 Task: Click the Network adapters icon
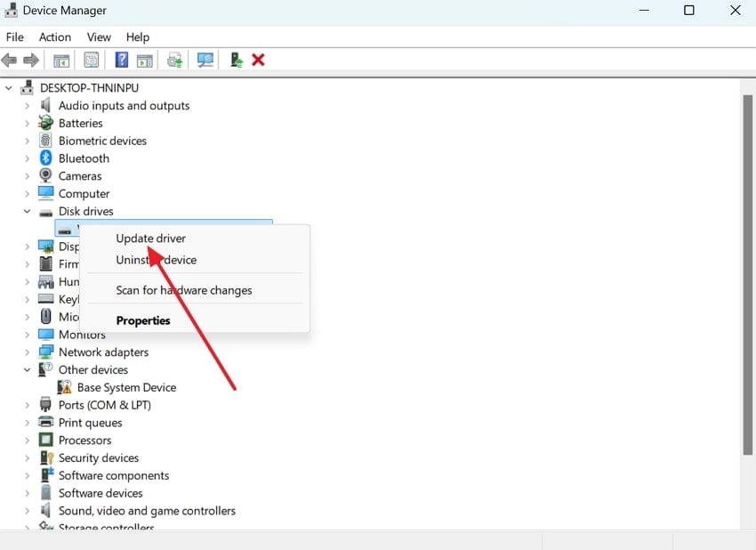point(45,352)
